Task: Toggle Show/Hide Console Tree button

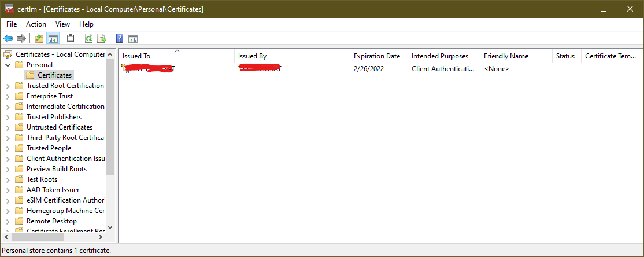Action: 53,39
